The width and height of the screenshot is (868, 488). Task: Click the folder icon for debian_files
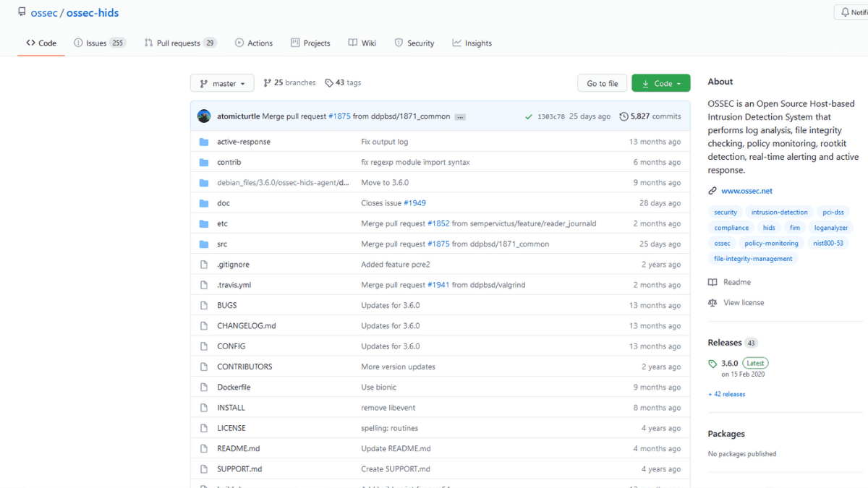click(x=204, y=183)
